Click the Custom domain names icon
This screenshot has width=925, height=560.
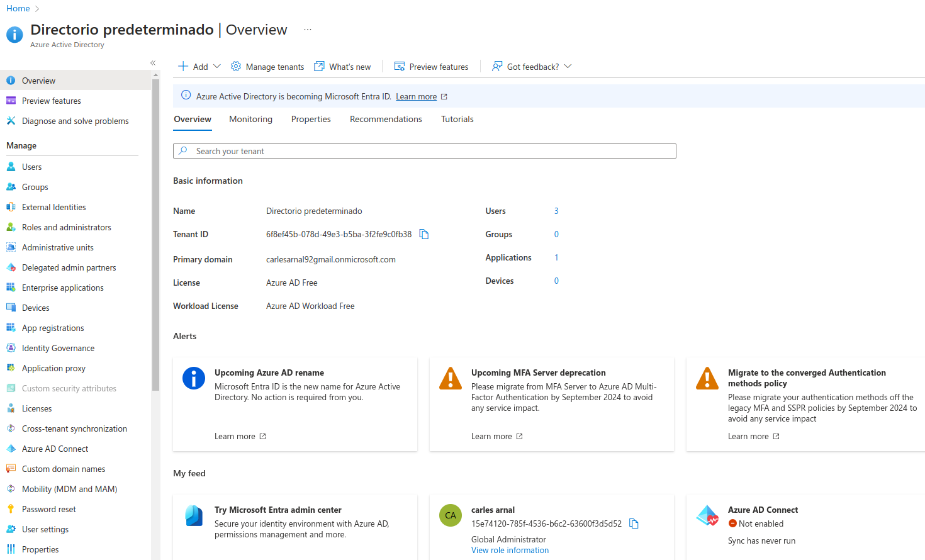tap(11, 469)
